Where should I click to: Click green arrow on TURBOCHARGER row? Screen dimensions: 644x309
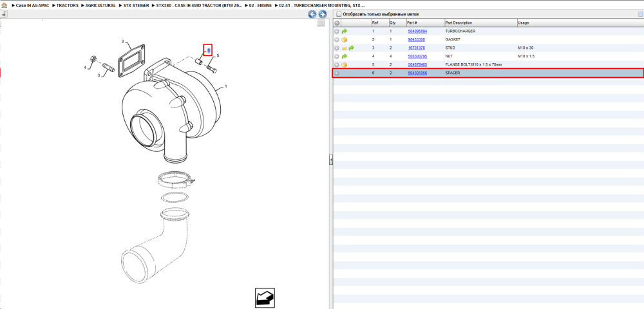345,31
